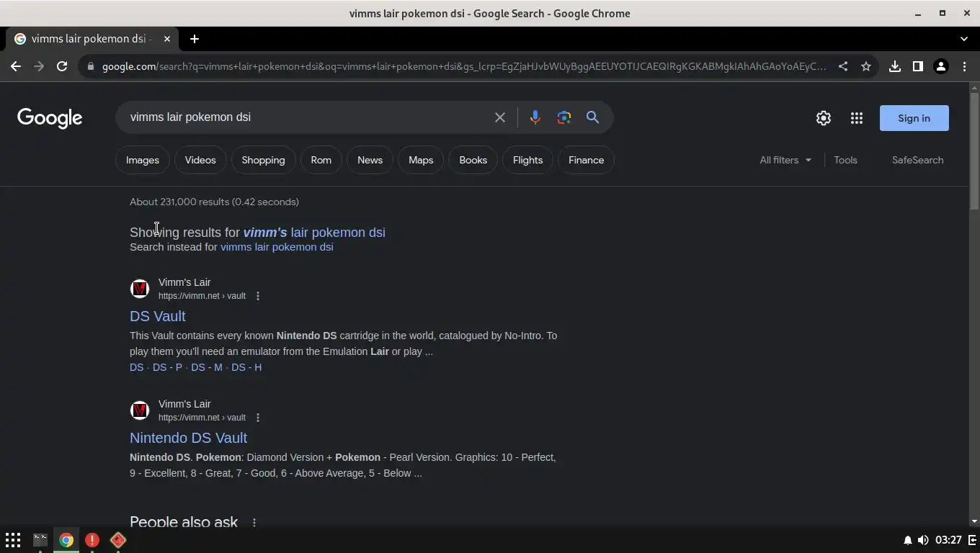Screen dimensions: 980x553
Task: Open Google quick settings gear
Action: pyautogui.click(x=824, y=118)
